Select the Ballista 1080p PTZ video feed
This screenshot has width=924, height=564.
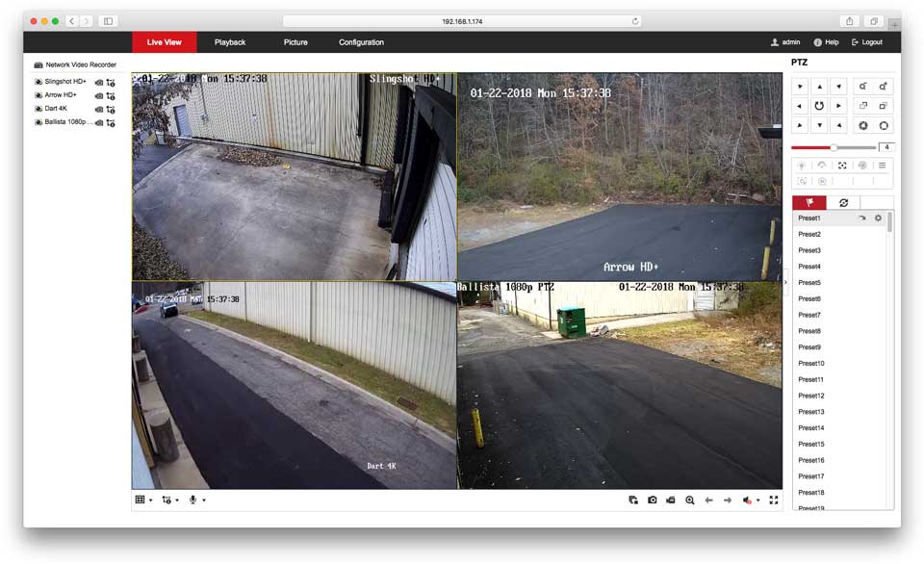pos(619,385)
